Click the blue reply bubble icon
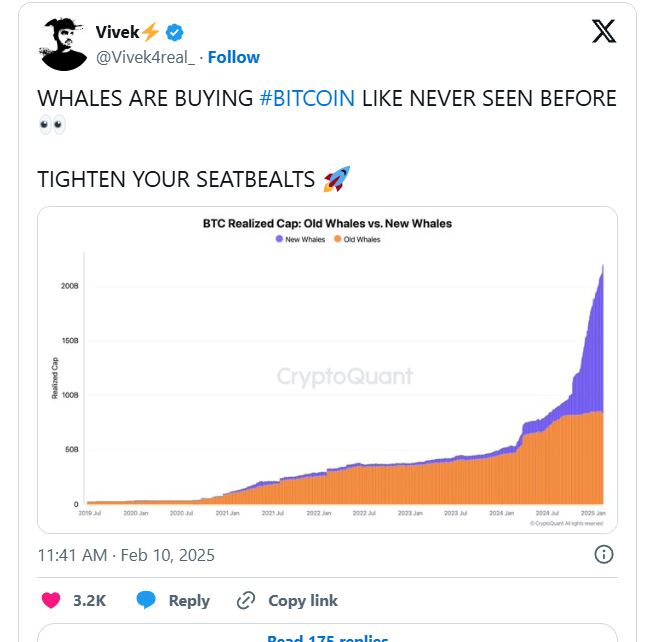This screenshot has width=655, height=642. [x=146, y=600]
